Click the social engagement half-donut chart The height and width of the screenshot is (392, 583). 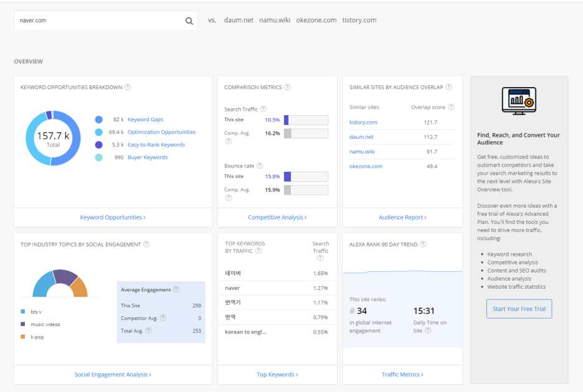click(60, 283)
